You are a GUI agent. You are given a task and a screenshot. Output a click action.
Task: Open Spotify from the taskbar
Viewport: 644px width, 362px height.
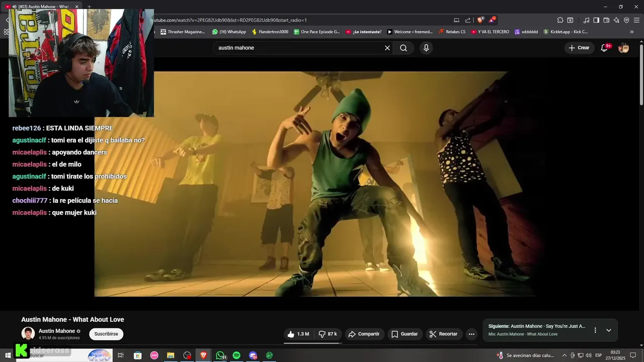[236, 355]
